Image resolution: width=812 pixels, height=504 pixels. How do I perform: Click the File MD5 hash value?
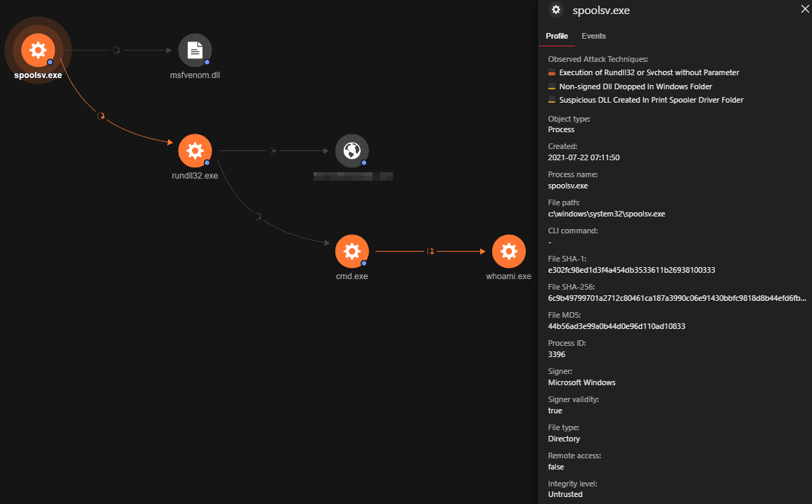pyautogui.click(x=617, y=326)
